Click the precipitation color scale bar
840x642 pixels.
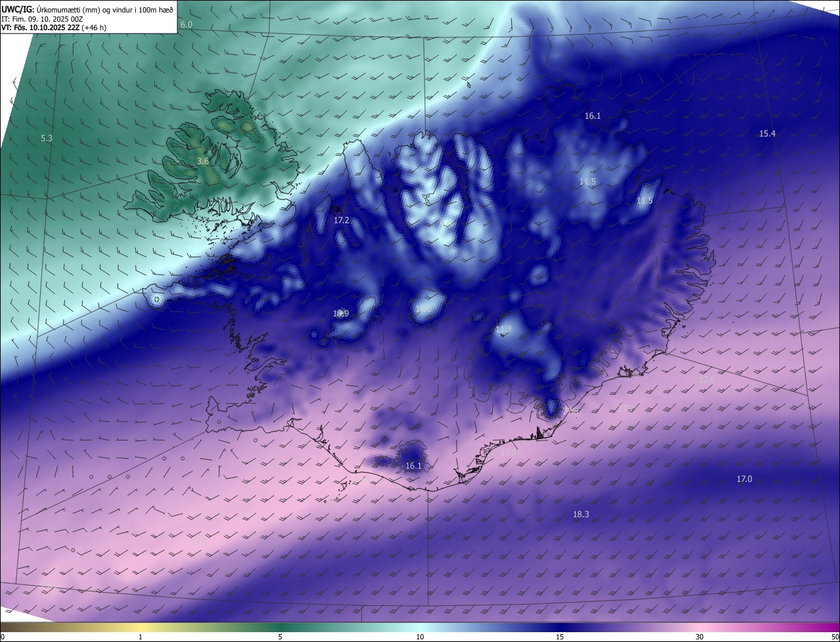pyautogui.click(x=420, y=627)
